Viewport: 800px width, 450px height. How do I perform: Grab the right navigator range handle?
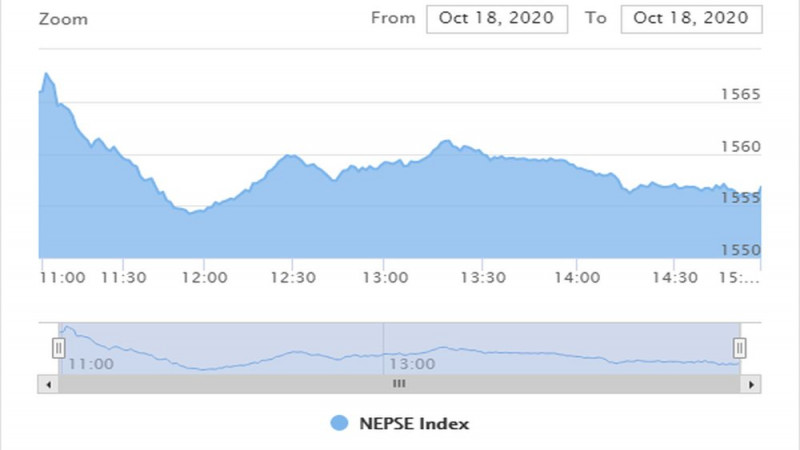coord(739,348)
